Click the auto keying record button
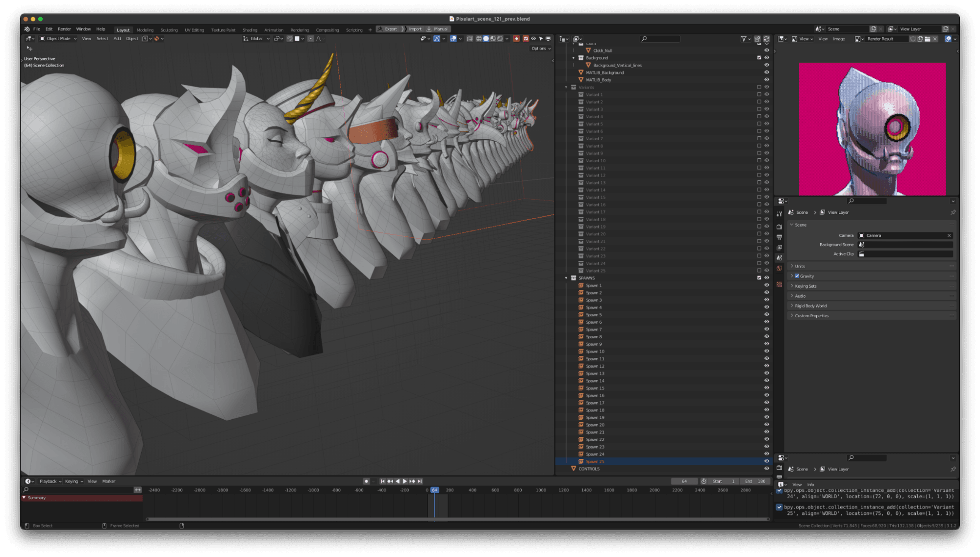980x557 pixels. tap(366, 481)
